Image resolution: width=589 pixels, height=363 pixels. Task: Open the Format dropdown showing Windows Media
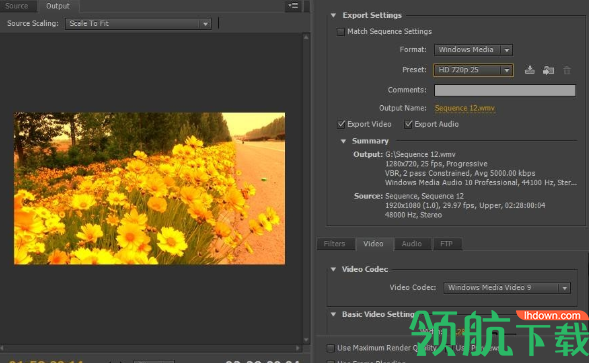473,50
